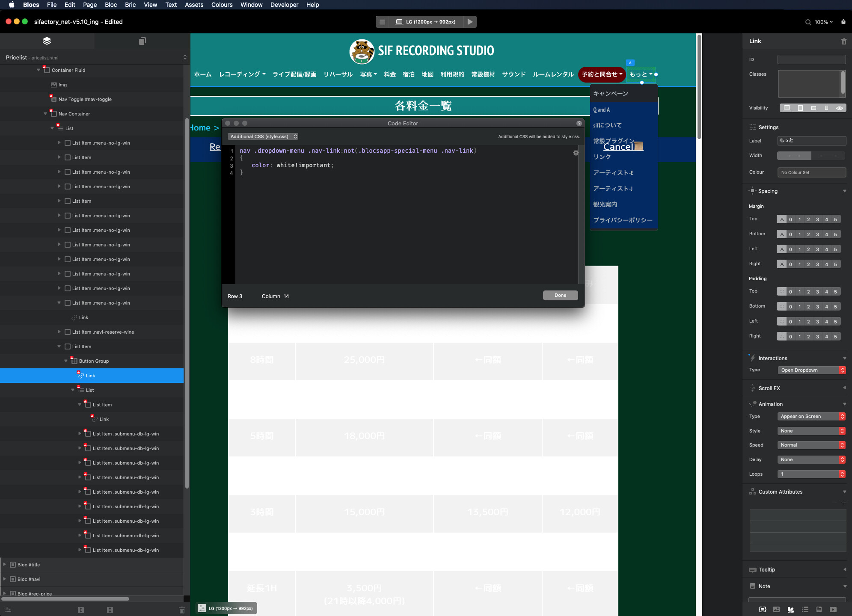Open the Developer menu
Image resolution: width=852 pixels, height=616 pixels.
point(284,5)
